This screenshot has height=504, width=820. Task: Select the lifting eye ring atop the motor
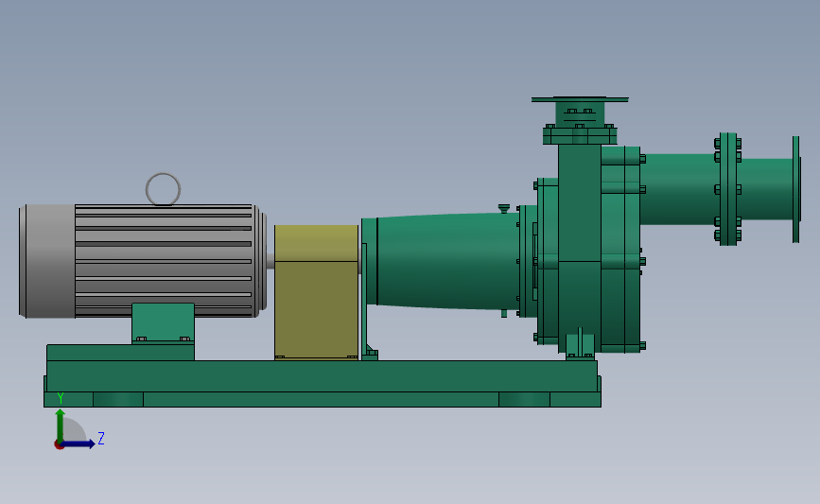164,189
